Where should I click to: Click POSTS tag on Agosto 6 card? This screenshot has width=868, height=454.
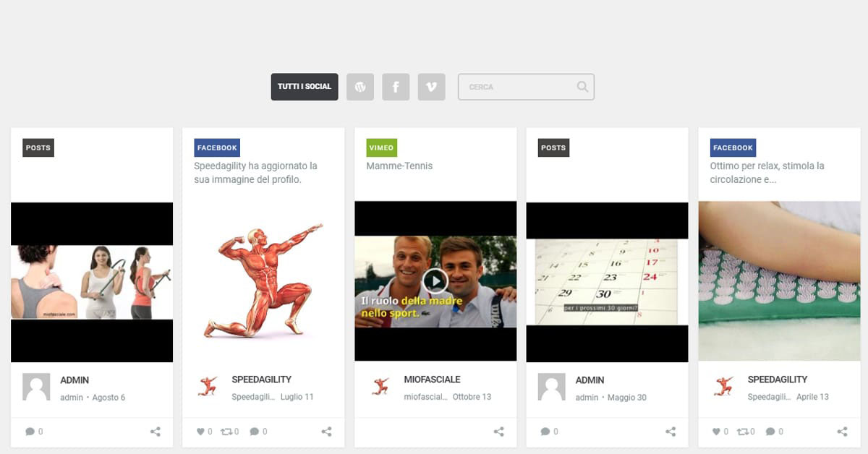point(38,147)
